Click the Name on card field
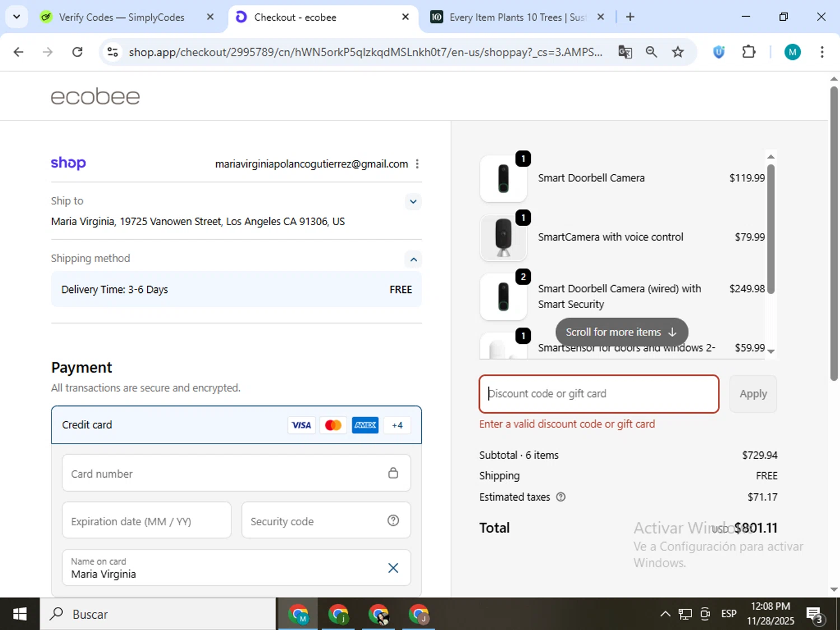 (236, 568)
